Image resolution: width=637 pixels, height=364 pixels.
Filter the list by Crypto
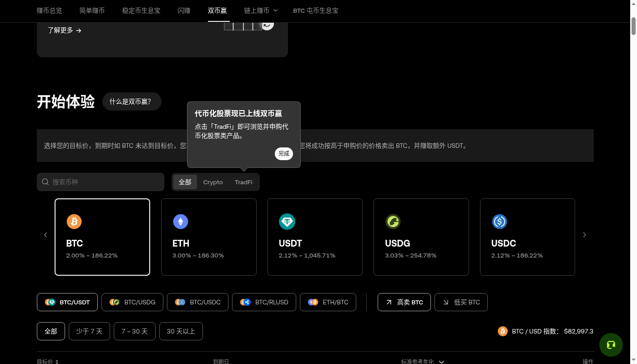tap(213, 182)
